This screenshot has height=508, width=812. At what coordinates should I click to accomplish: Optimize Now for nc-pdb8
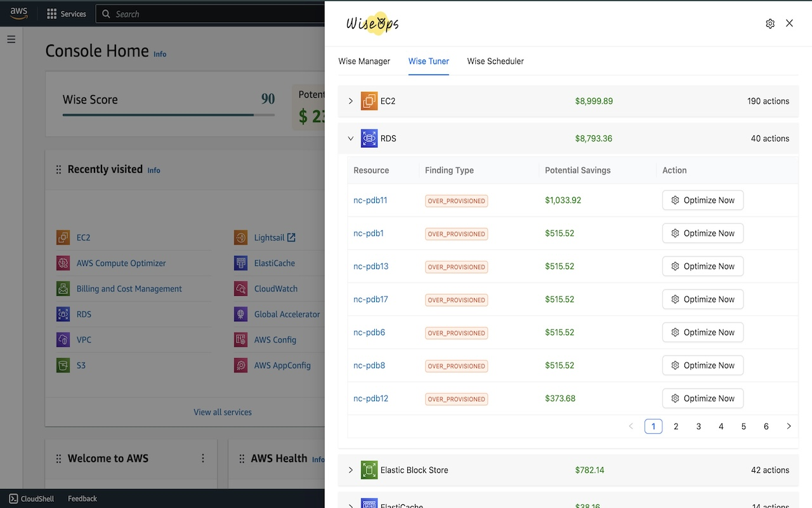point(703,365)
